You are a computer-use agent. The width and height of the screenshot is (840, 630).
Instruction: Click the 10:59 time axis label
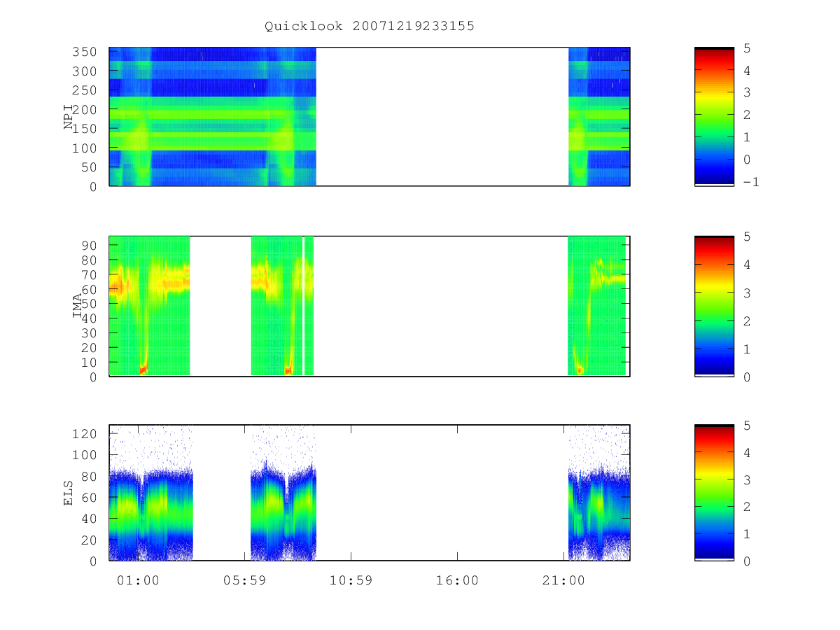pyautogui.click(x=351, y=580)
